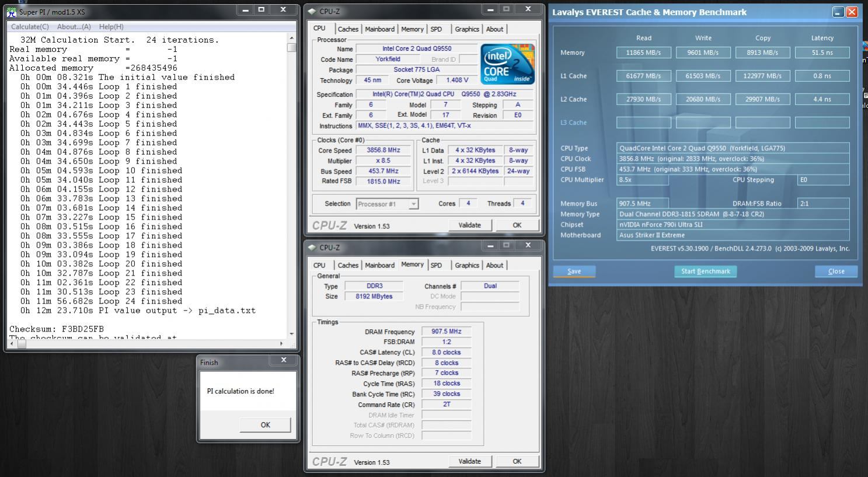Select the Graphics tab in bottom CPU-Z window
Image resolution: width=868 pixels, height=477 pixels.
[467, 266]
